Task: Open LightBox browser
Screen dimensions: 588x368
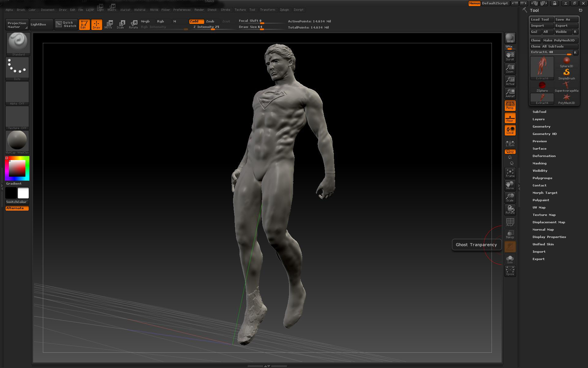Action: [x=41, y=25]
